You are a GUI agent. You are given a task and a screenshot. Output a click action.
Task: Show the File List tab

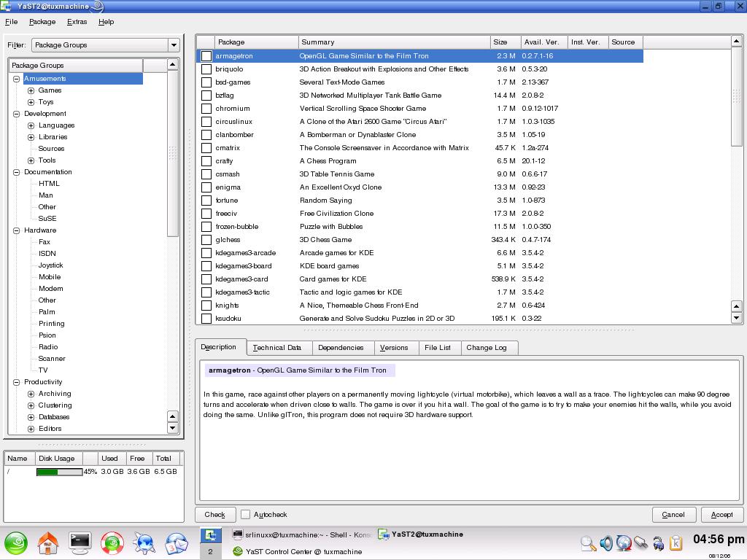coord(440,348)
